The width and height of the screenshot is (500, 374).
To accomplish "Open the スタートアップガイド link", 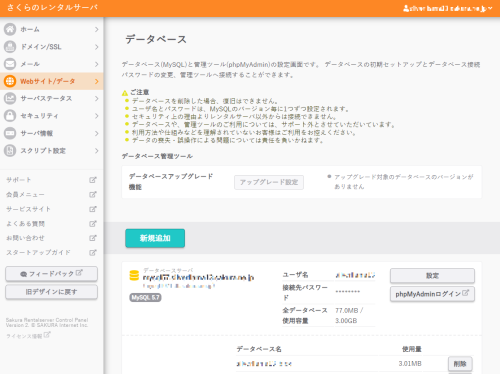I will click(38, 252).
